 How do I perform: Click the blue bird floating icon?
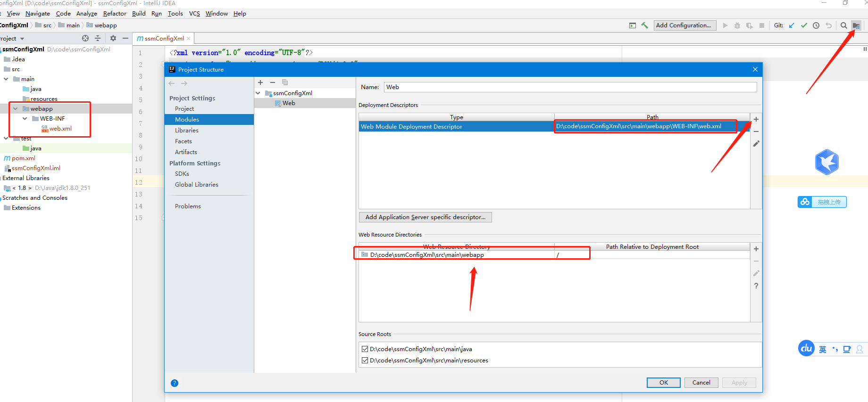[x=827, y=162]
